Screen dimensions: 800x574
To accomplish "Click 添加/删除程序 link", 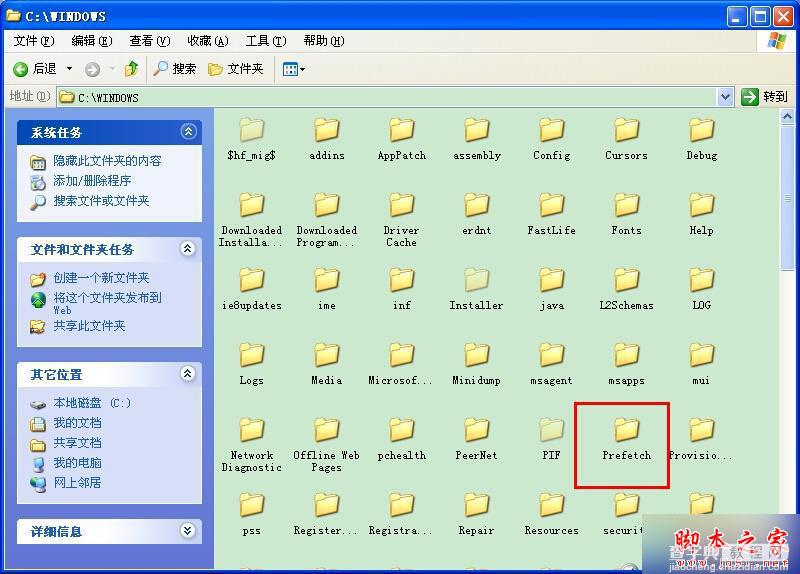I will 92,181.
